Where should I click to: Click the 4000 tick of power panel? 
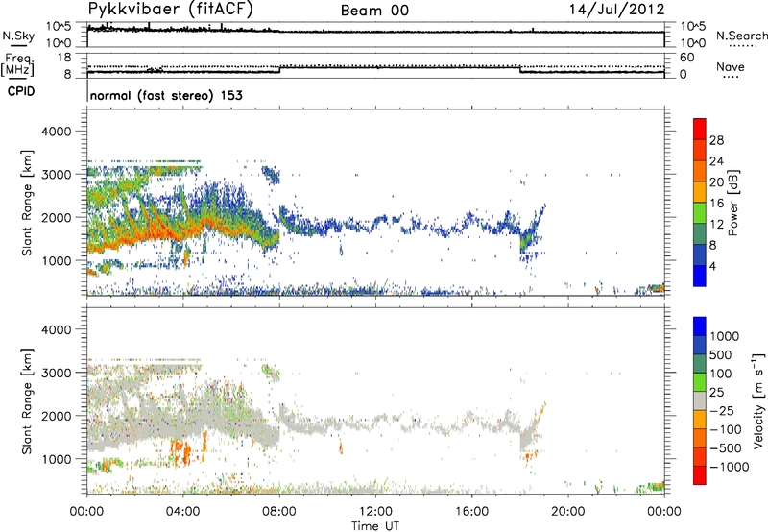coord(56,132)
